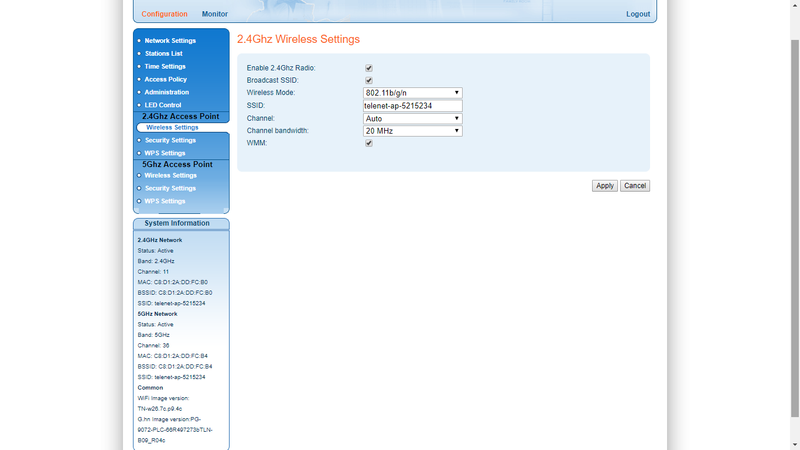Expand the Wireless Mode dropdown

pos(412,93)
